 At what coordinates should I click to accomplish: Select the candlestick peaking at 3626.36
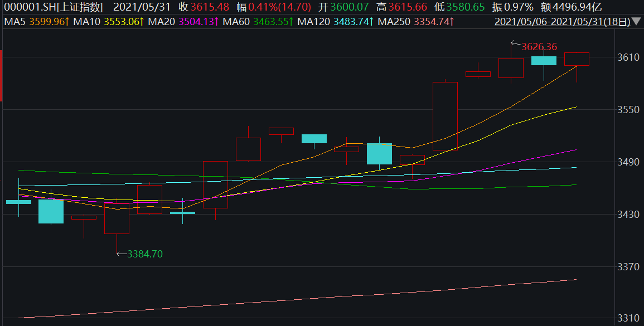[x=511, y=68]
